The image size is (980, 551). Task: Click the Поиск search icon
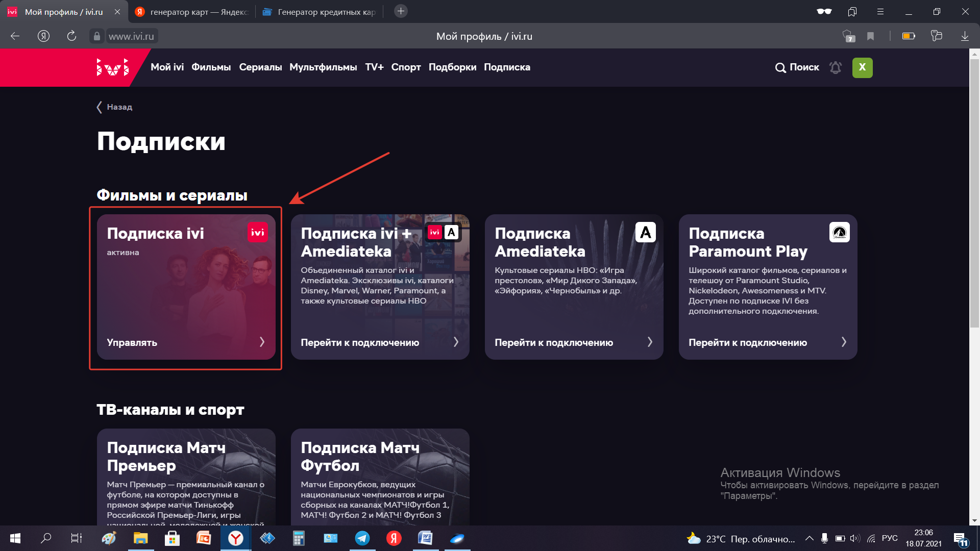point(780,67)
